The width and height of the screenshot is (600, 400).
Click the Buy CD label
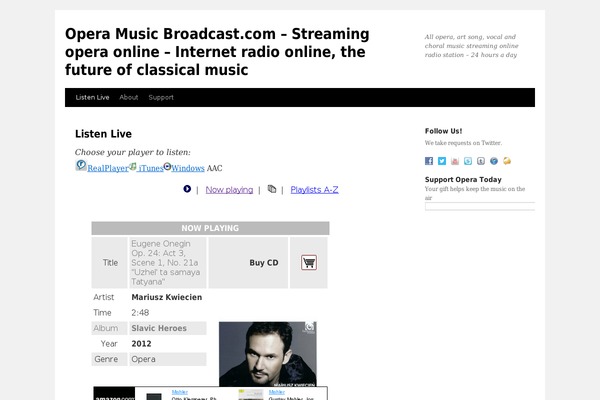[x=264, y=263]
